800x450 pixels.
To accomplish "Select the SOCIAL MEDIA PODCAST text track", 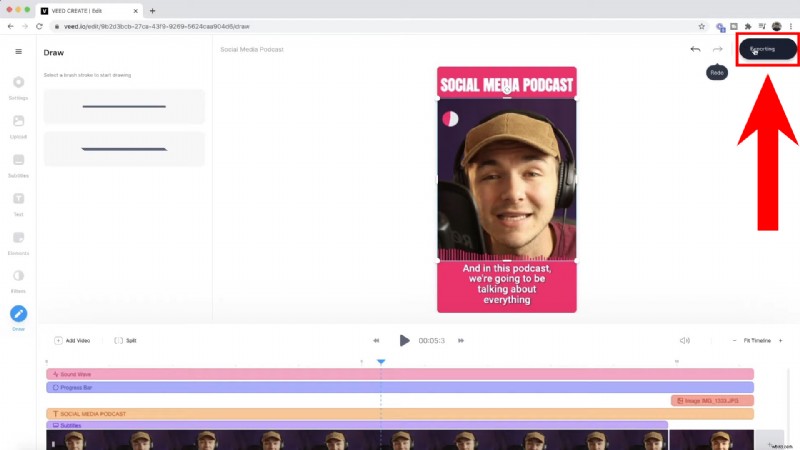I will point(400,414).
